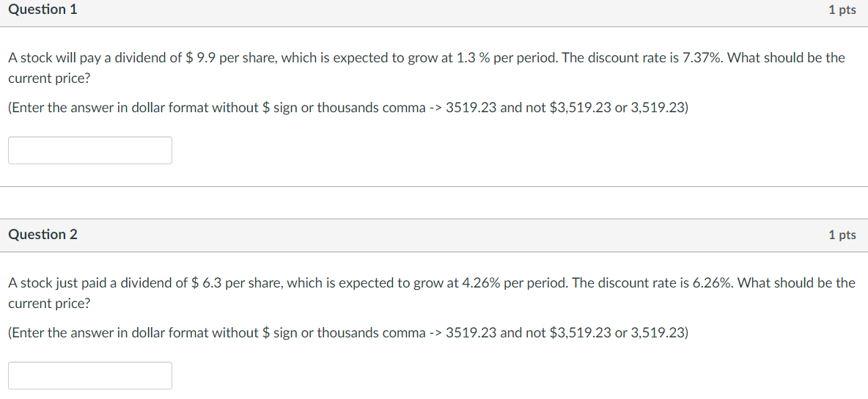Screen dimensions: 868x399
Task: Click Question 1's "Enter the answer" format note
Action: [x=349, y=108]
